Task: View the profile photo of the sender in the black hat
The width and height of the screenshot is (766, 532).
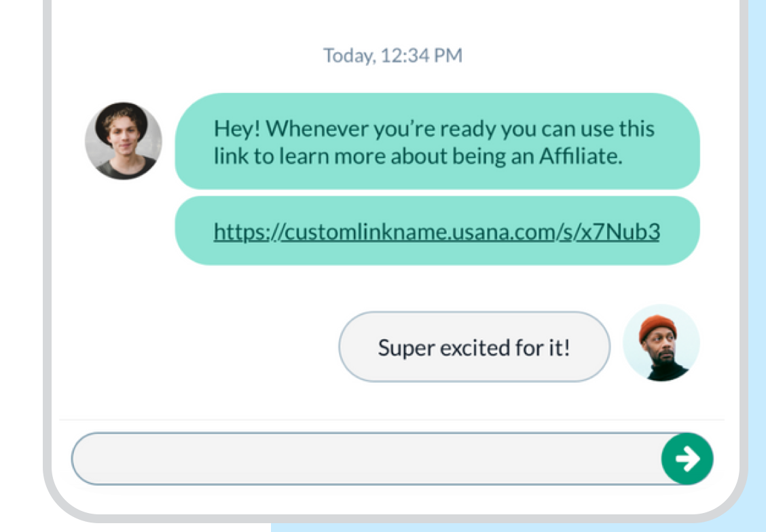Action: click(x=124, y=140)
